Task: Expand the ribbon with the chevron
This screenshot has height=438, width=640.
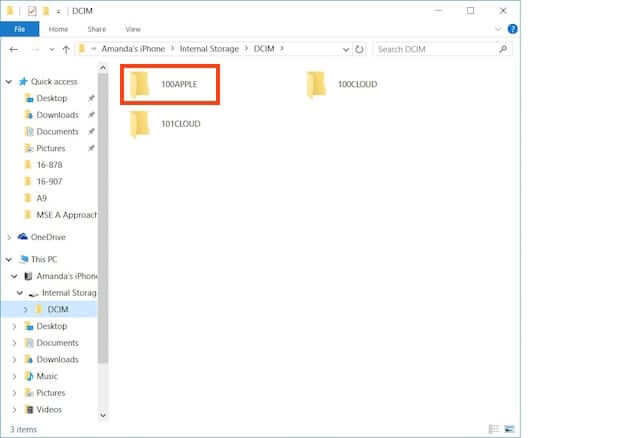Action: tap(499, 29)
